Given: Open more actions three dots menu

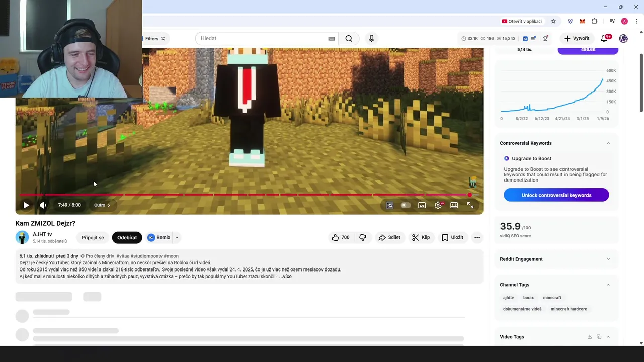Looking at the screenshot, I should pyautogui.click(x=477, y=237).
